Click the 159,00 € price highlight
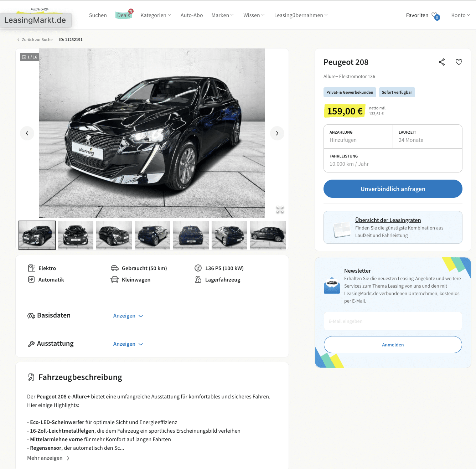 (345, 111)
